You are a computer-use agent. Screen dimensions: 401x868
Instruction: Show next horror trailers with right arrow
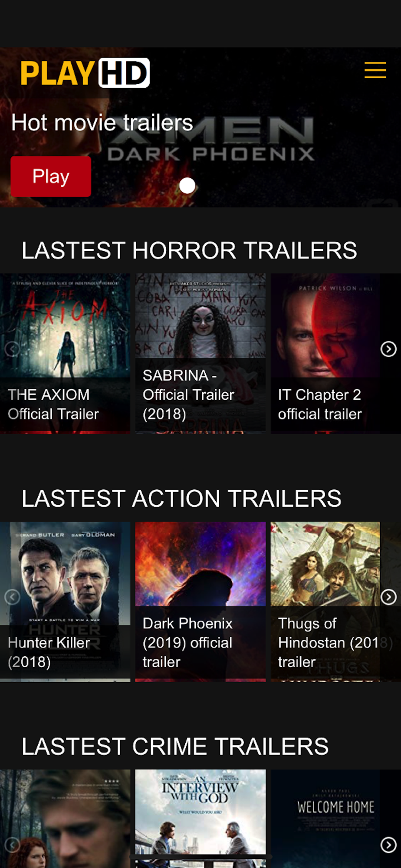coord(388,349)
